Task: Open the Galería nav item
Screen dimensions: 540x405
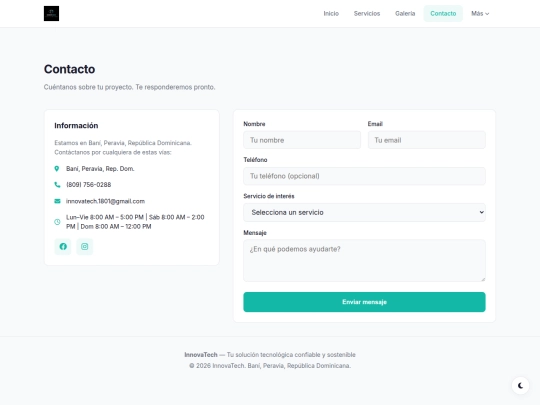Action: (x=405, y=13)
